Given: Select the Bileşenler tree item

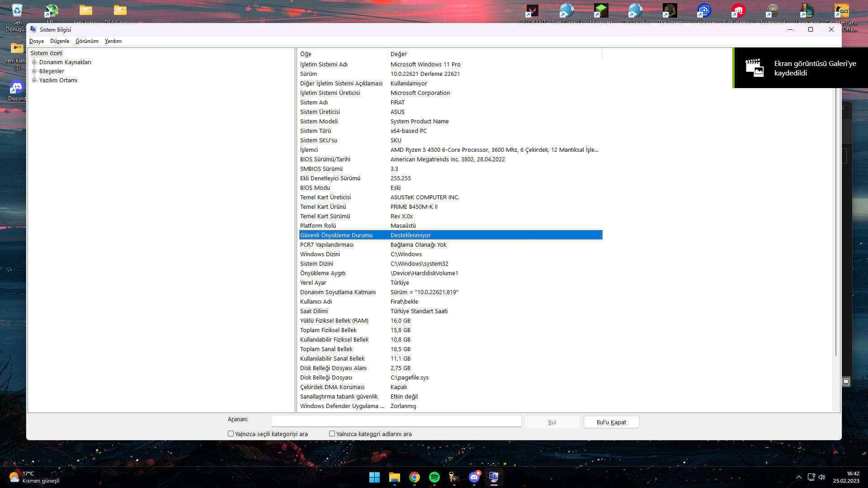Looking at the screenshot, I should pyautogui.click(x=52, y=71).
